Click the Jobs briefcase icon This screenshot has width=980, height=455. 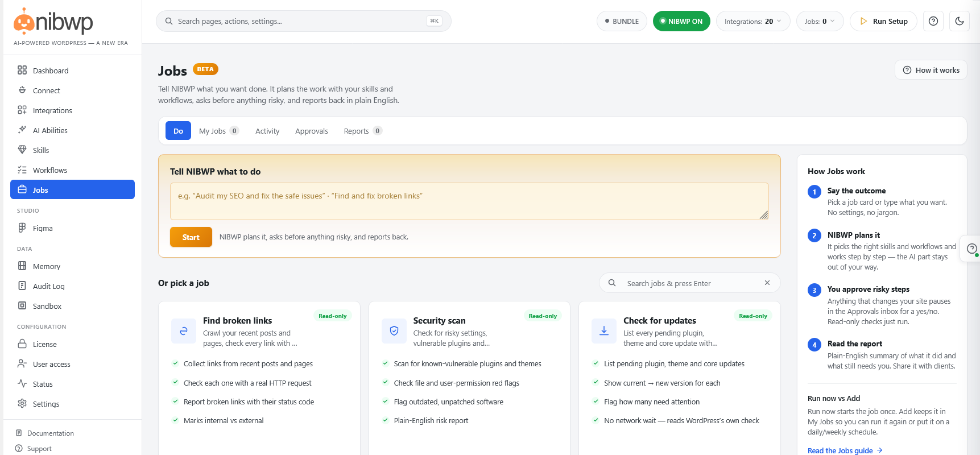(22, 189)
